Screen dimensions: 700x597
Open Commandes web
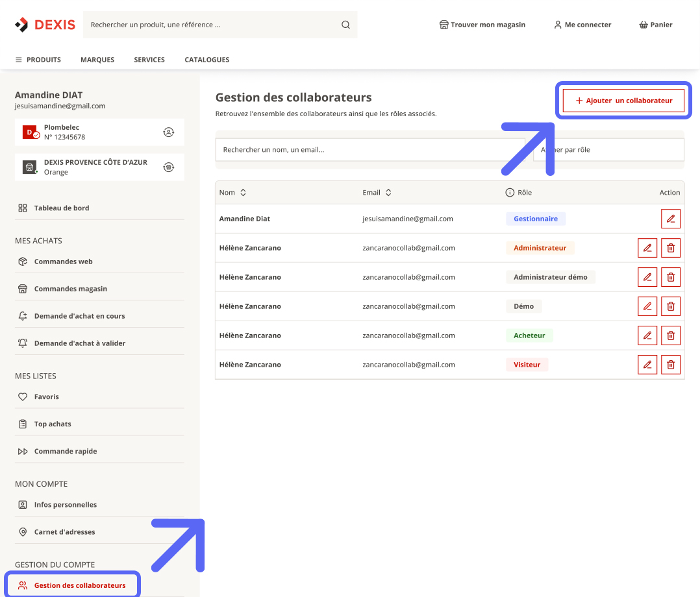[99, 262]
